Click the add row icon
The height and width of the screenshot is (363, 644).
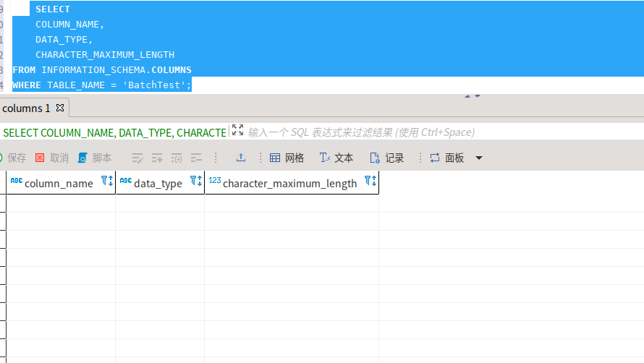(157, 158)
